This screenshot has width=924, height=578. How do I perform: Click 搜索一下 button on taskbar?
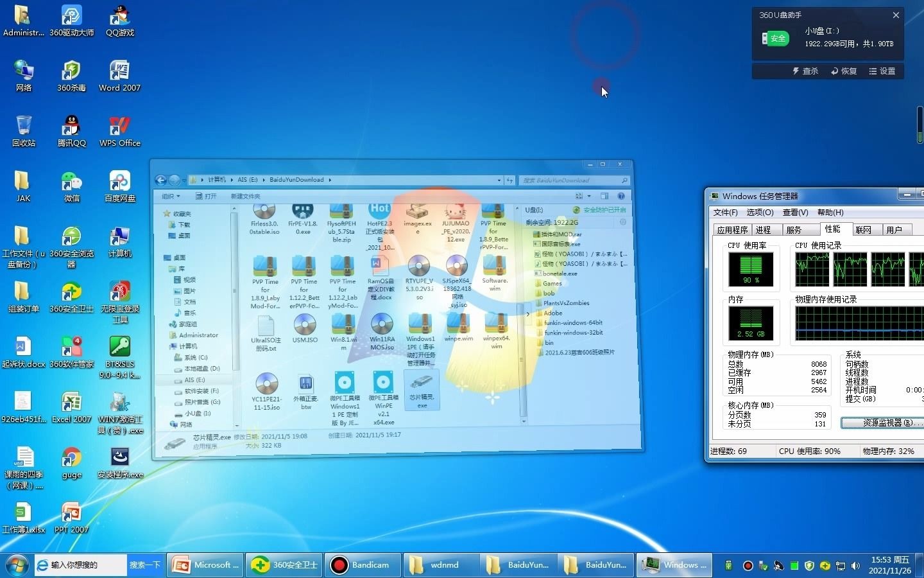(x=145, y=565)
